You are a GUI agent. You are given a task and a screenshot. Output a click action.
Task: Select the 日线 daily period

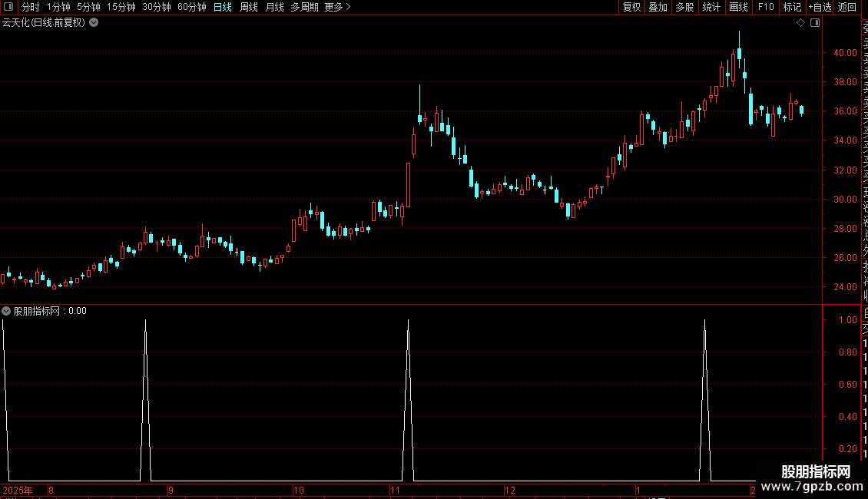pos(223,7)
